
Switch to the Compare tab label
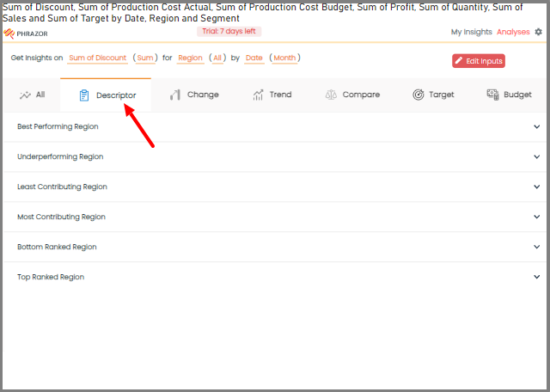coord(361,95)
